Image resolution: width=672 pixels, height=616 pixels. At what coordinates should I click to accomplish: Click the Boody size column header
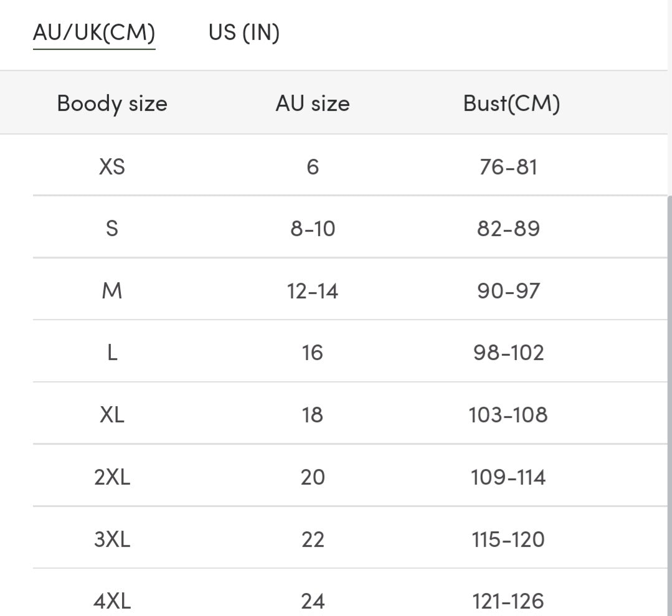click(x=112, y=103)
